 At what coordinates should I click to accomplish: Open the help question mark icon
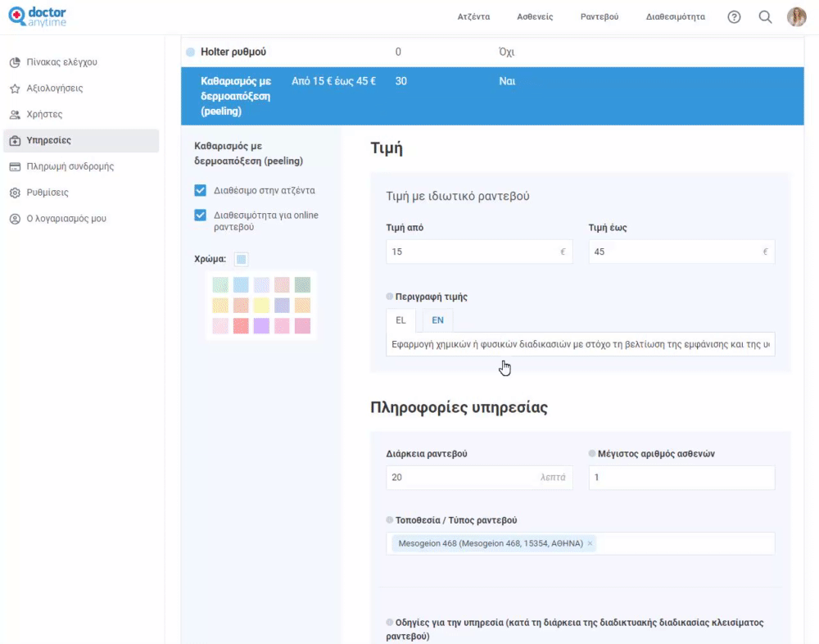pyautogui.click(x=734, y=16)
